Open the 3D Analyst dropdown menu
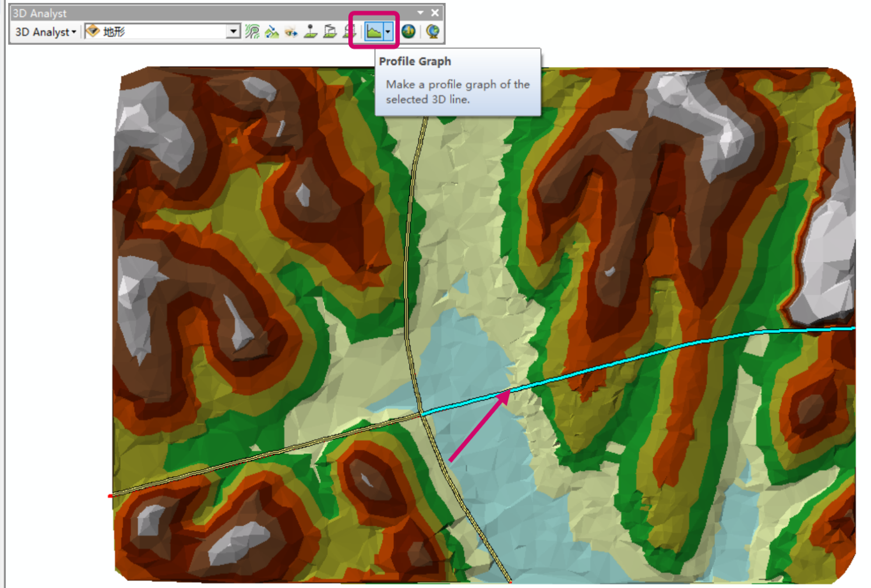 pyautogui.click(x=45, y=32)
